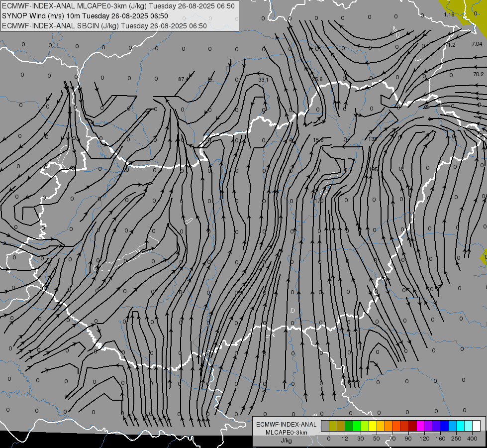Click the 87.4 value on the map
The height and width of the screenshot is (448, 487).
coord(183,79)
